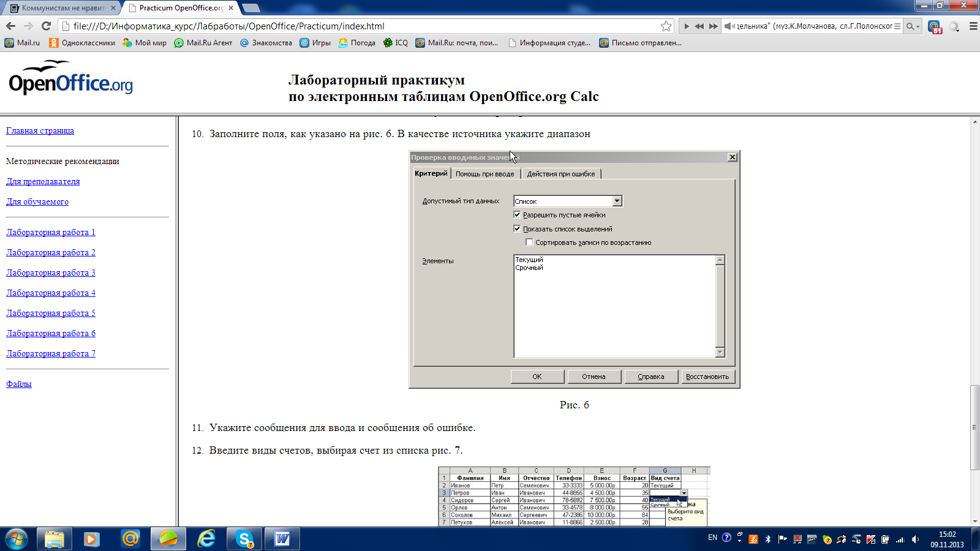Viewport: 980px width, 551px height.
Task: Open the music search magnifier dropdown
Action: coord(913,26)
